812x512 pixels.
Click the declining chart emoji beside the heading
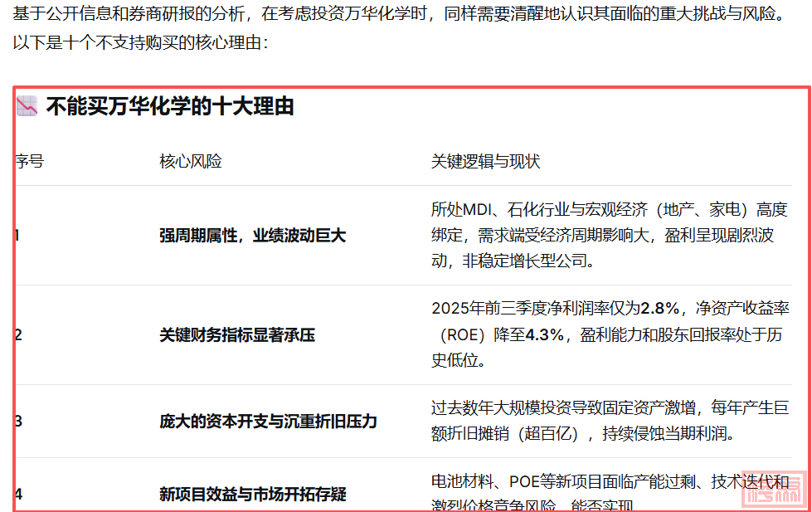click(x=27, y=106)
